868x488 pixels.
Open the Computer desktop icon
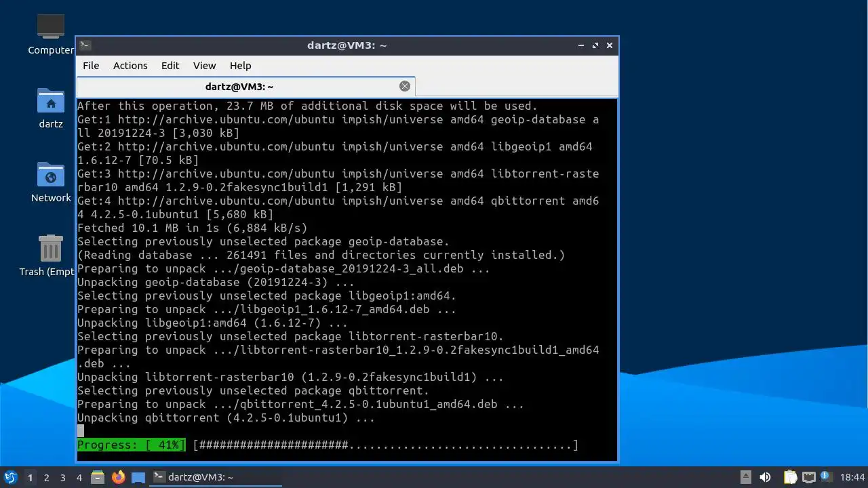[x=51, y=34]
